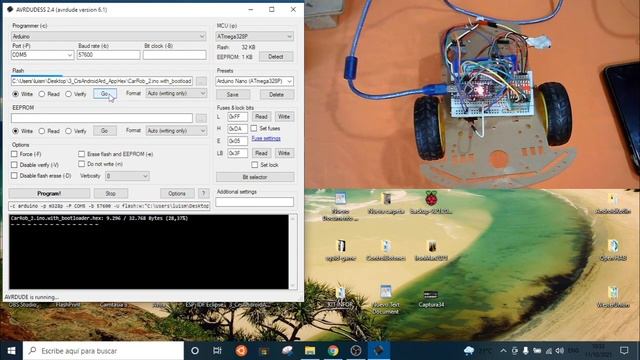Click the Flash Go button
Viewport: 640px width, 360px height.
104,93
